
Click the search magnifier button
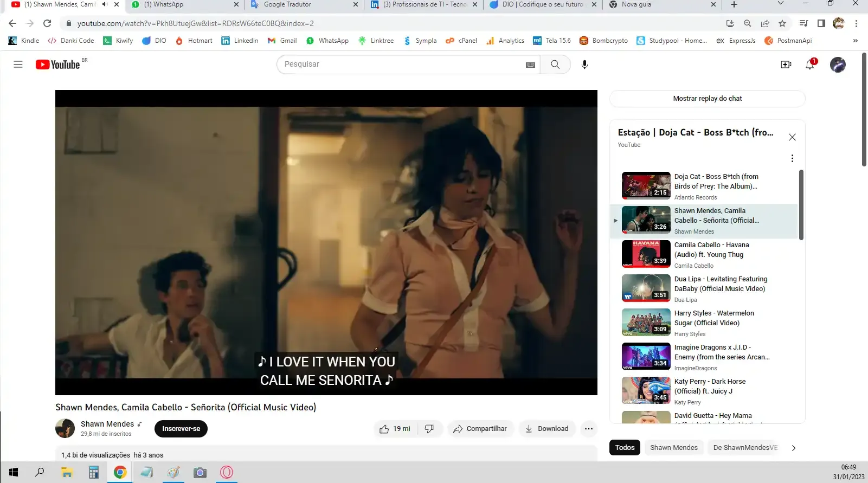[555, 65]
